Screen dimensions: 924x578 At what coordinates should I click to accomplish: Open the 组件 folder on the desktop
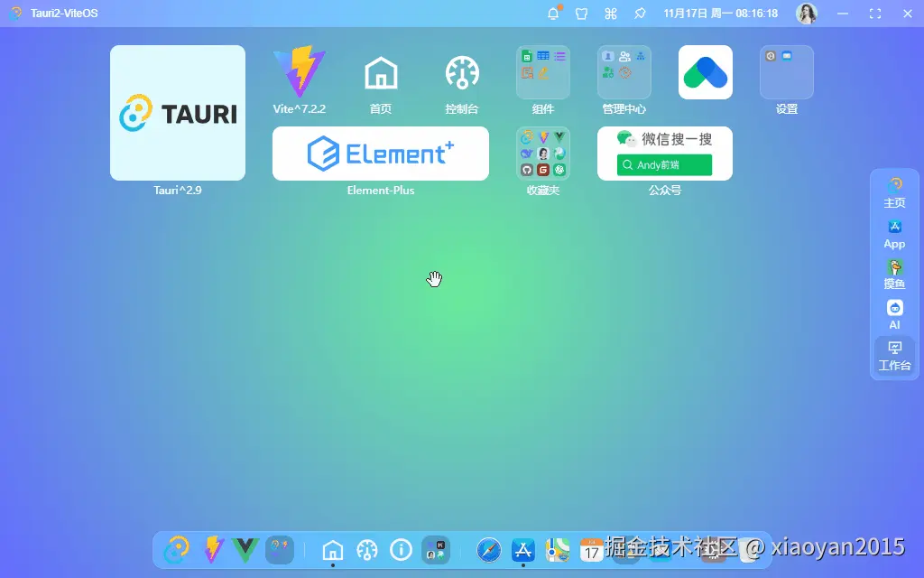(x=542, y=72)
